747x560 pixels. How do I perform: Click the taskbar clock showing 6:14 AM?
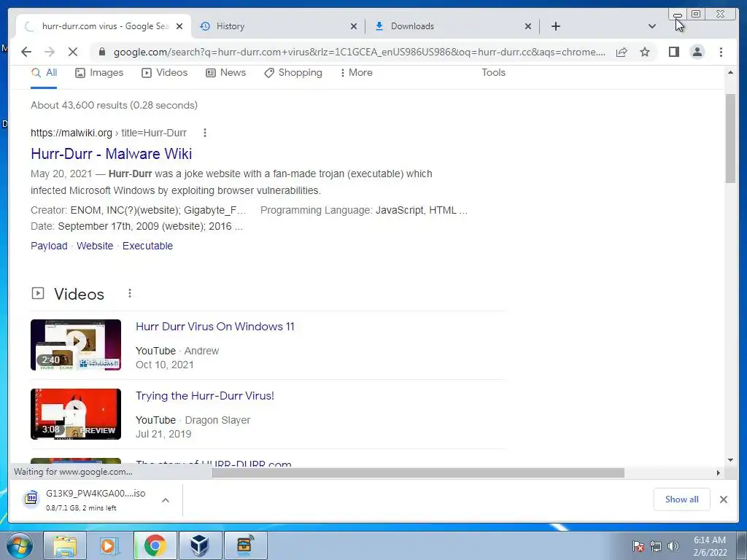710,546
